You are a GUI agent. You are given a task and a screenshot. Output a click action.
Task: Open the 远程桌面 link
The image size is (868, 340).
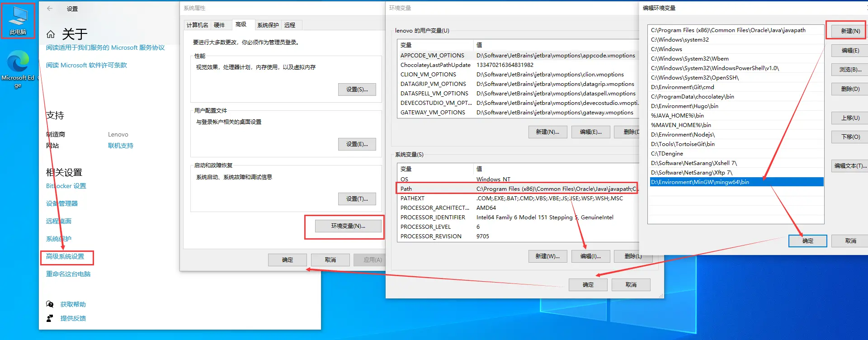(x=59, y=221)
